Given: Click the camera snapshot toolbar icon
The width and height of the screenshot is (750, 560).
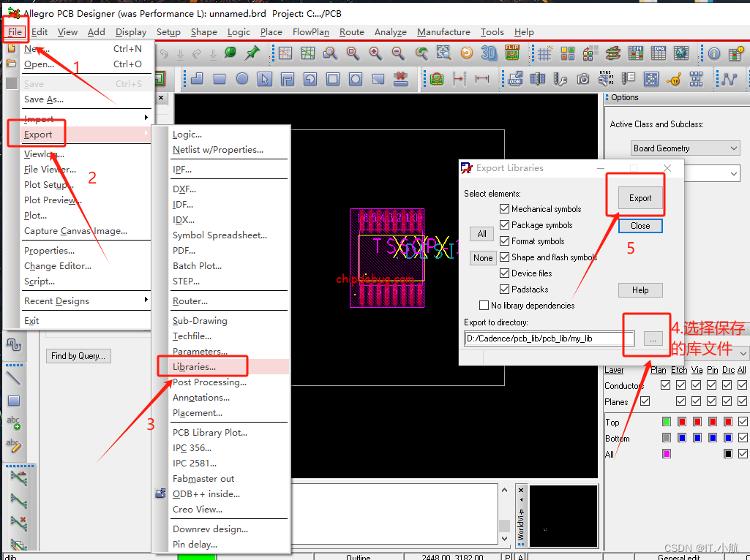Looking at the screenshot, I should click(583, 79).
